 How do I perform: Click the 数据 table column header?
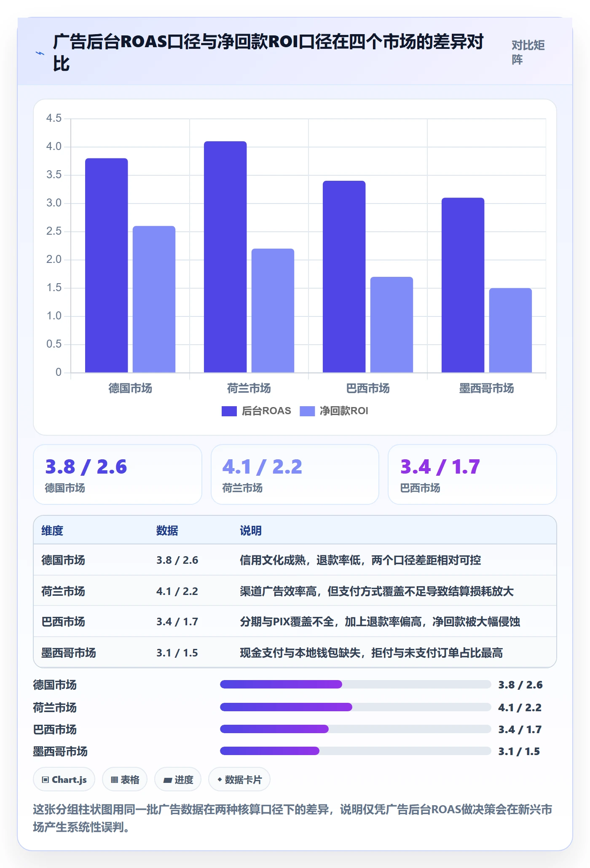click(167, 530)
